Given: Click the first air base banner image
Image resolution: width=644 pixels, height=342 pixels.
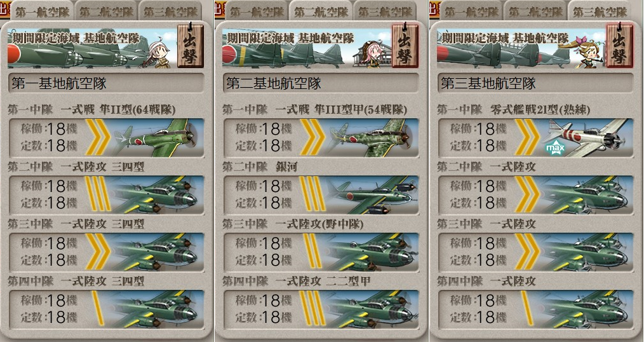Looking at the screenshot, I should pos(93,48).
